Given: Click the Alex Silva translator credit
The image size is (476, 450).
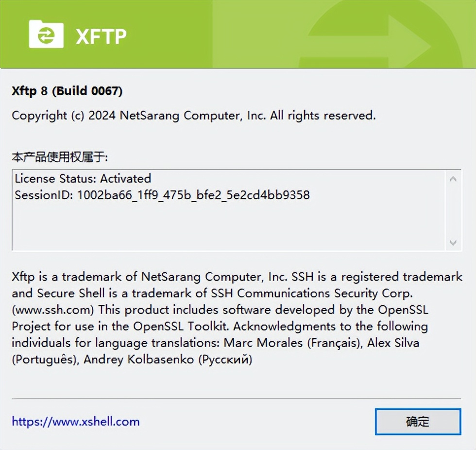Looking at the screenshot, I should [393, 343].
